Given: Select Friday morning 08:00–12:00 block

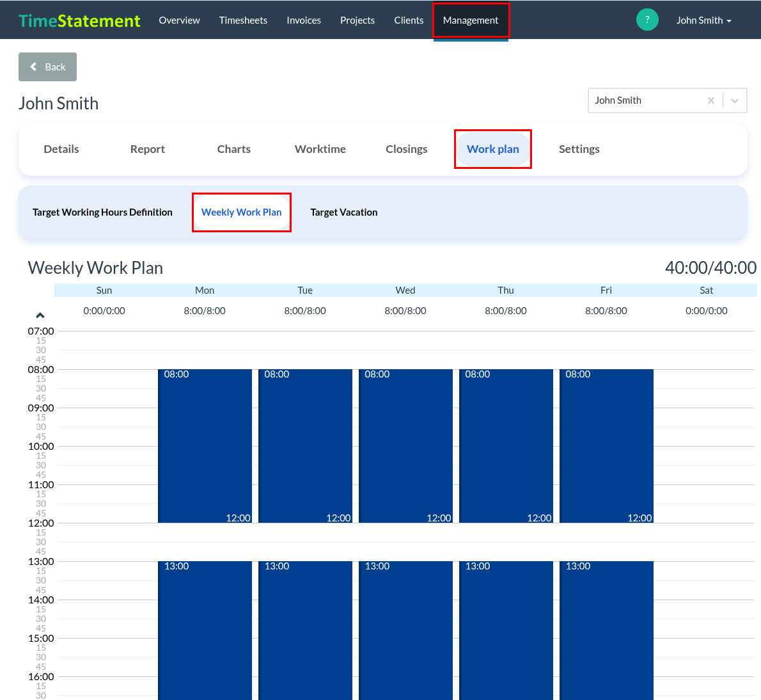Looking at the screenshot, I should (607, 446).
